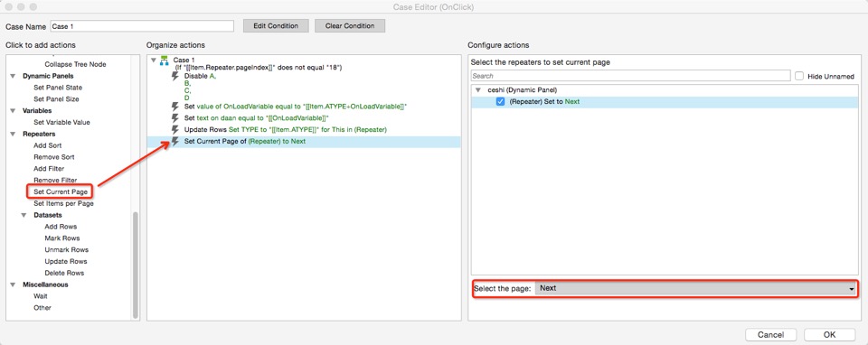The height and width of the screenshot is (345, 868).
Task: Click the repeater Search field
Action: click(630, 76)
